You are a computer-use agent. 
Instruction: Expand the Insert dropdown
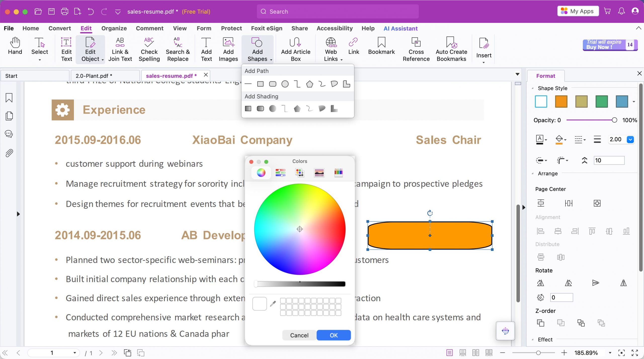point(484,63)
